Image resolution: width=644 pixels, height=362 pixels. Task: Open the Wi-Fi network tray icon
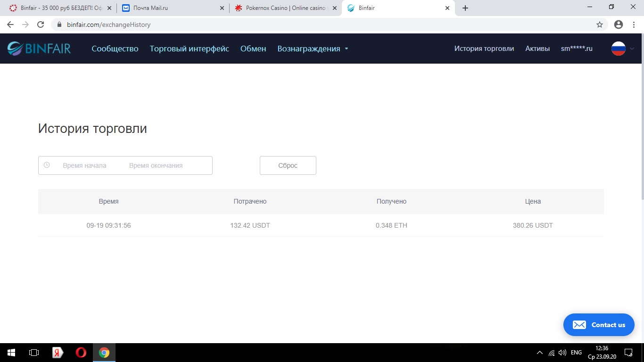click(552, 353)
